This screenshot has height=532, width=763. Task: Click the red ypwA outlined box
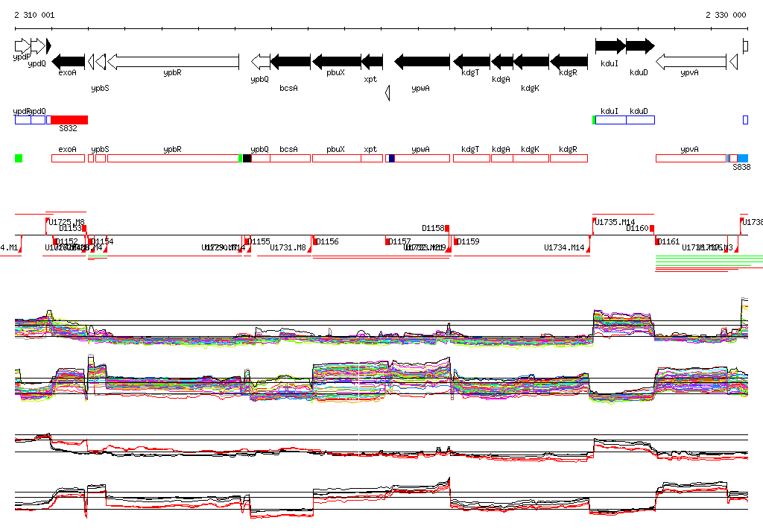coord(422,158)
